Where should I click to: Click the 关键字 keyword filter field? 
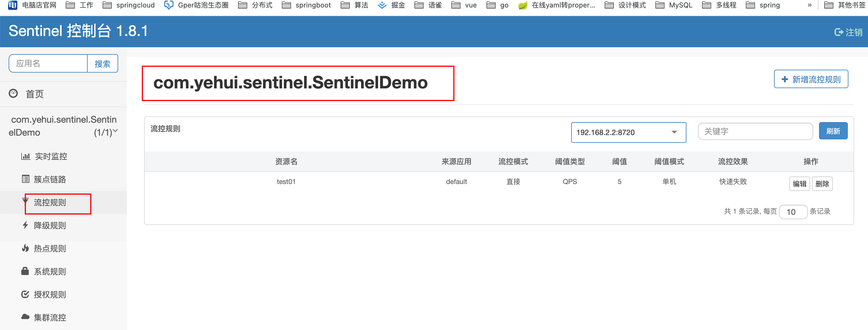pos(755,131)
